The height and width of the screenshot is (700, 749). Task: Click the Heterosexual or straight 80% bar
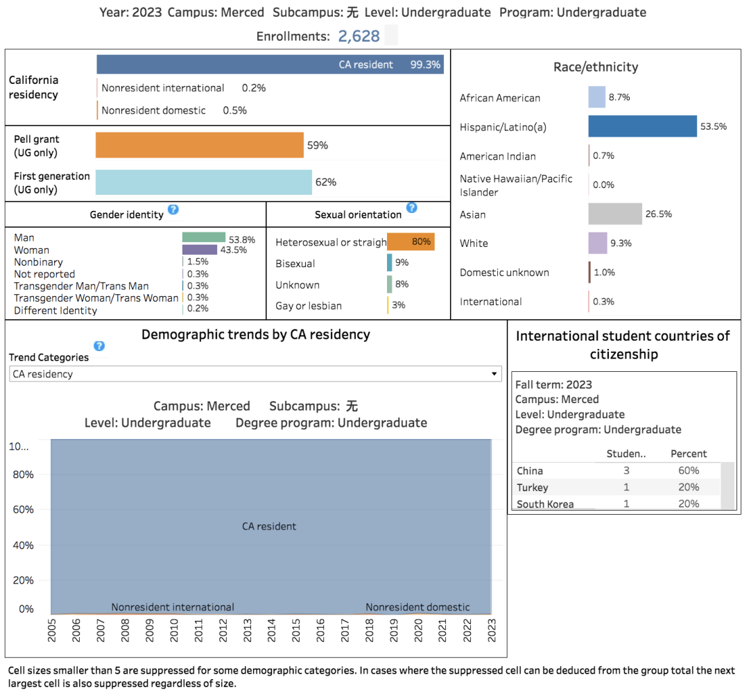[411, 242]
